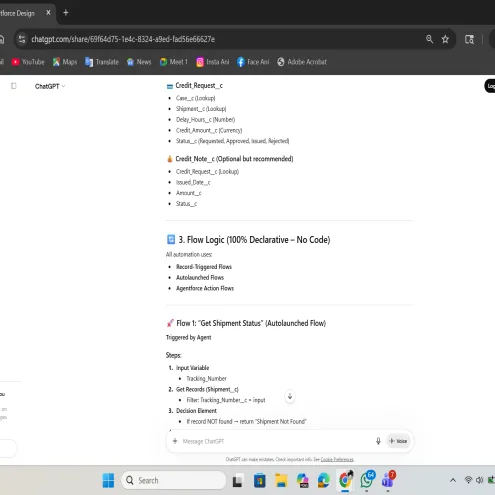Toggle the ChatGPT sidebar panel icon
Image resolution: width=495 pixels, height=495 pixels.
[14, 86]
